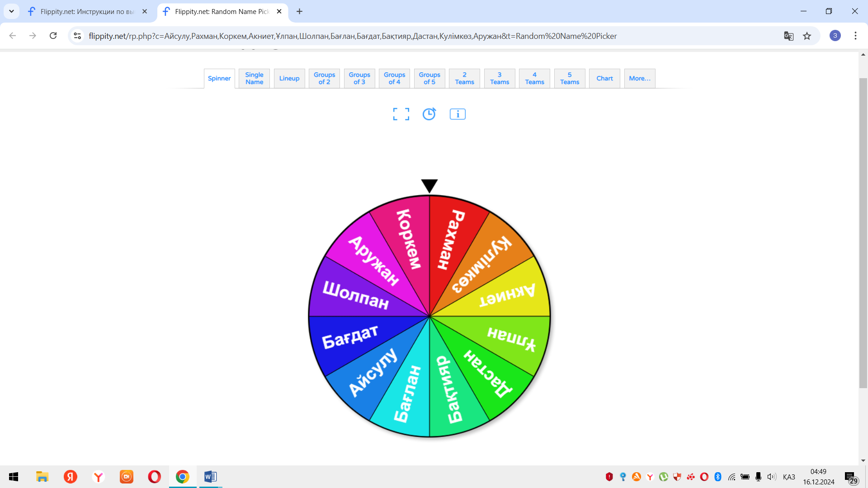Click the fullscreen icon above the wheel
Viewport: 868px width, 488px height.
401,114
